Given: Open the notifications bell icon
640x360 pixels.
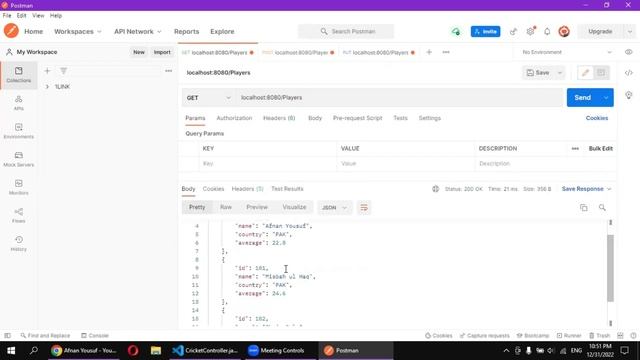Looking at the screenshot, I should (x=547, y=31).
